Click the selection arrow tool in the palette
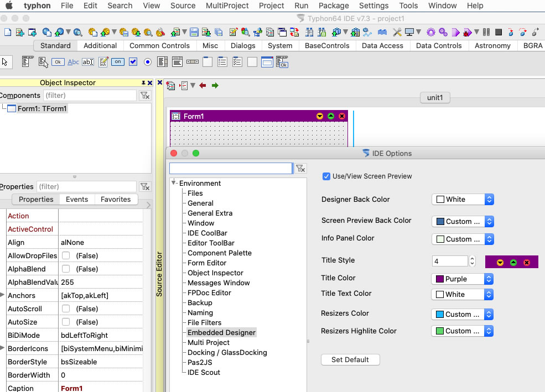The height and width of the screenshot is (392, 545). (x=5, y=62)
